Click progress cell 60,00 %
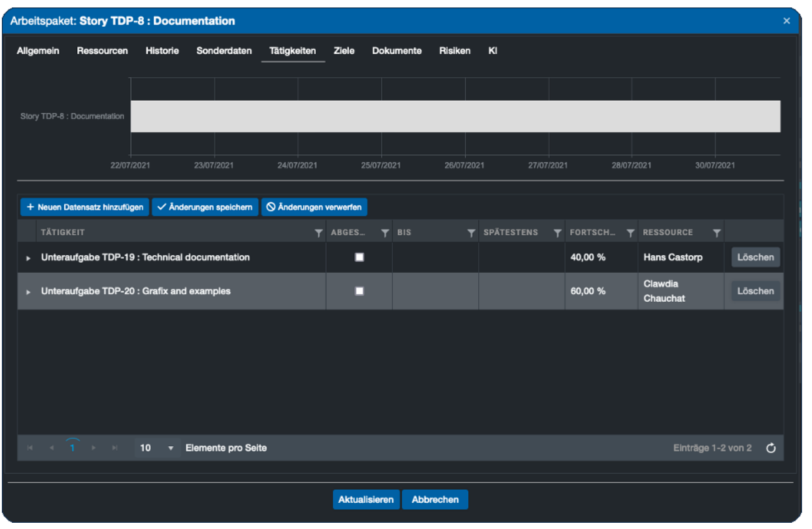 [x=601, y=291]
